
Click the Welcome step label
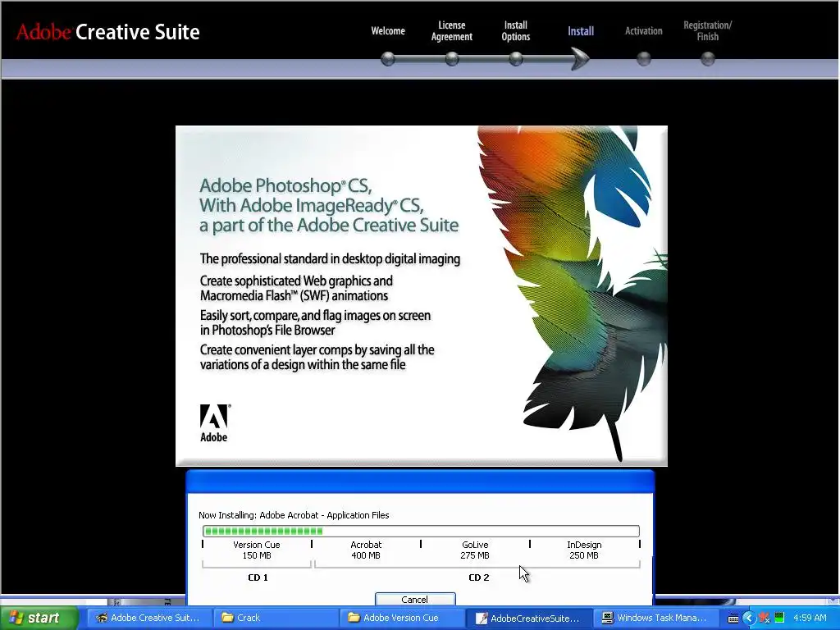[x=388, y=31]
